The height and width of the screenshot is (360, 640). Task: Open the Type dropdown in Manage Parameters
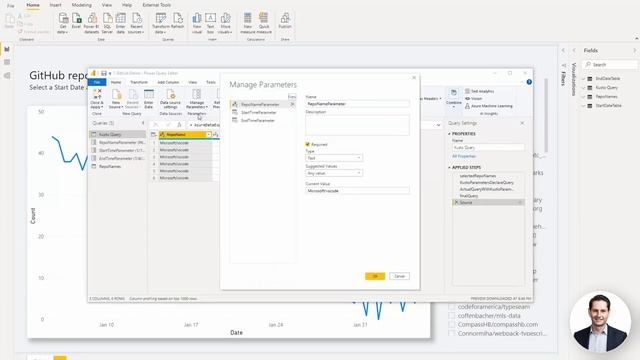click(334, 158)
